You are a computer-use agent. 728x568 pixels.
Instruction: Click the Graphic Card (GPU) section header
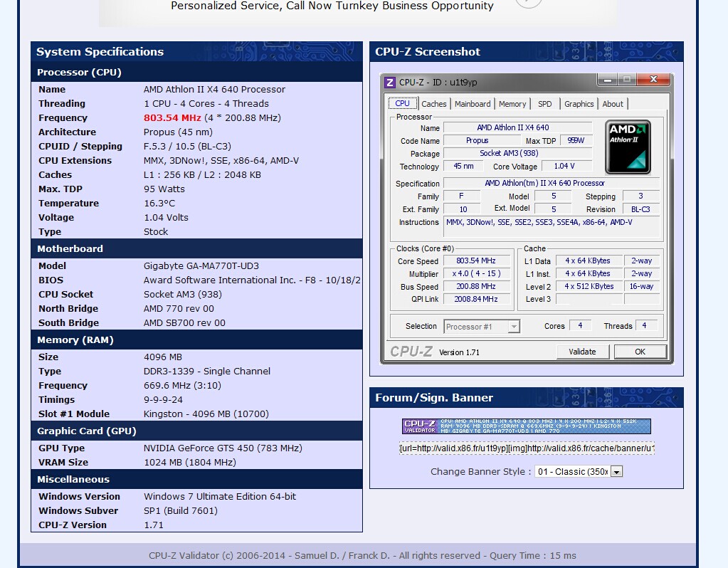click(x=197, y=431)
